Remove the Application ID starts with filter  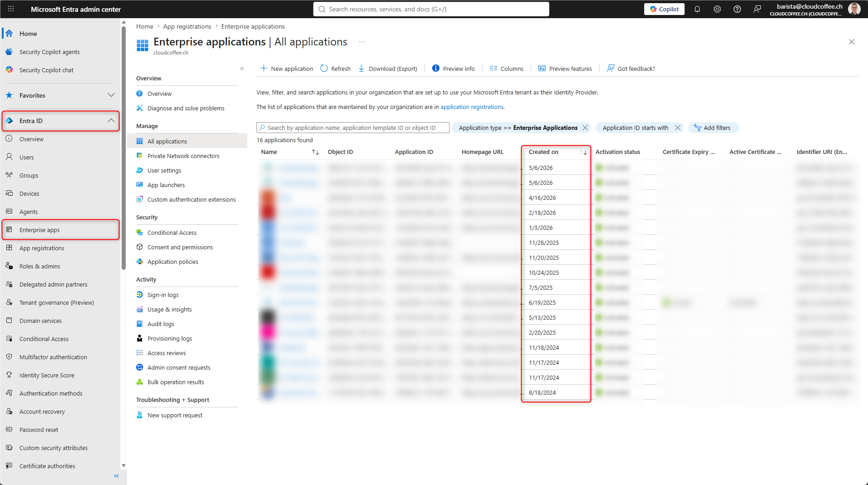click(x=678, y=128)
